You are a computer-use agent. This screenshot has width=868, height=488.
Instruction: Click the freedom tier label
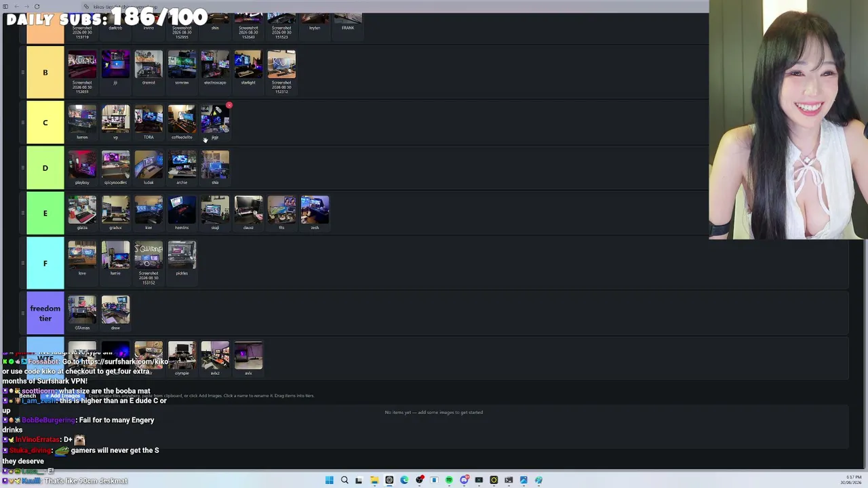point(45,314)
